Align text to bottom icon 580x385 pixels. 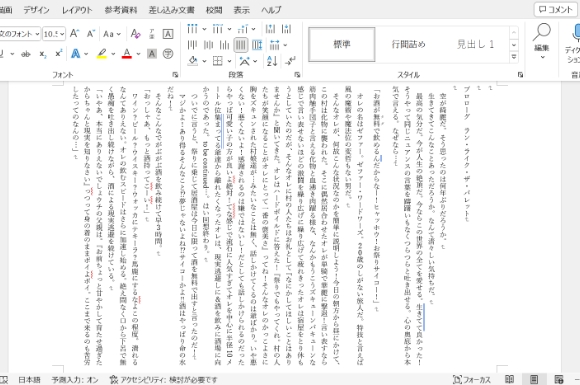click(225, 45)
